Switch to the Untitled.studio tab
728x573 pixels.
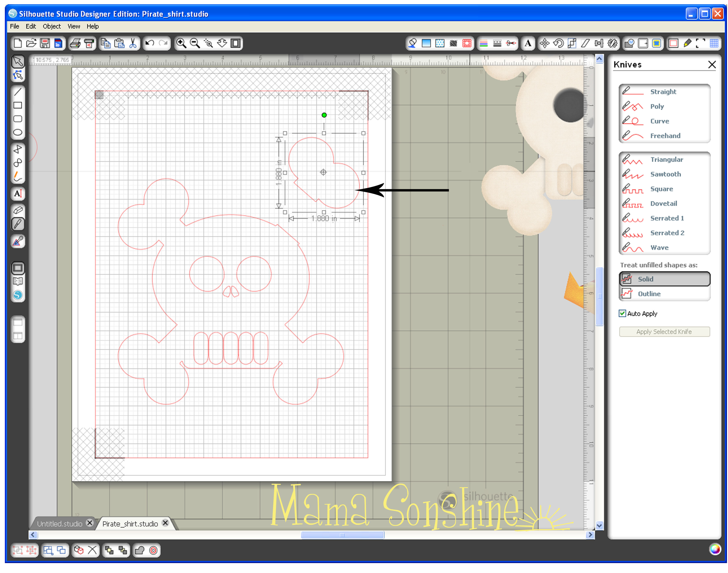(60, 524)
